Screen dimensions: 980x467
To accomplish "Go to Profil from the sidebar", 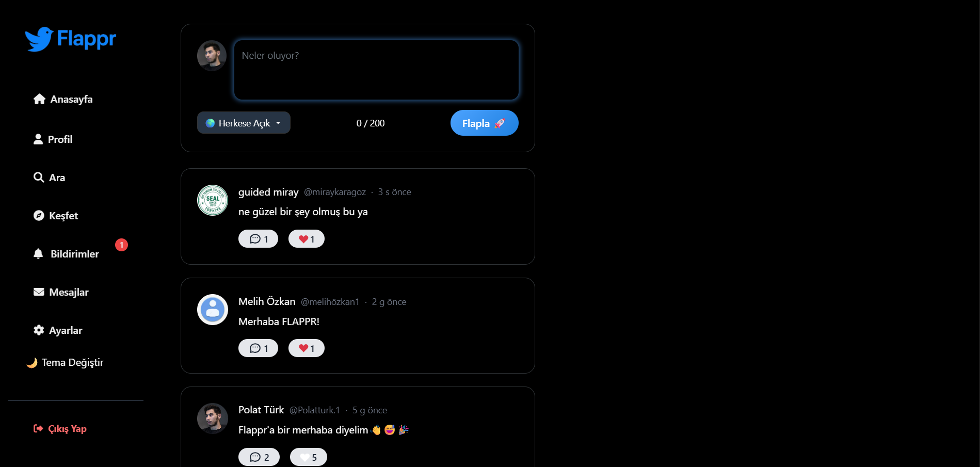I will click(x=53, y=139).
